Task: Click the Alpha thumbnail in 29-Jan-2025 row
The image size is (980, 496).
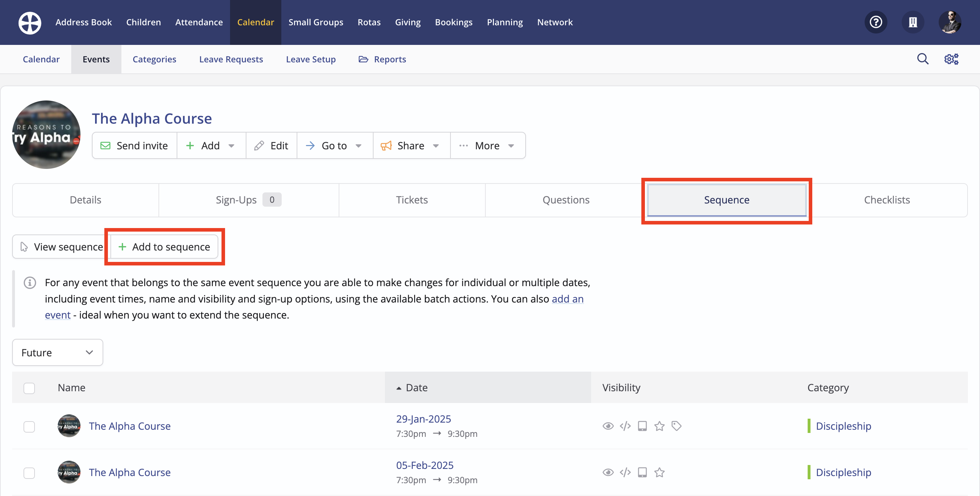Action: pos(69,425)
